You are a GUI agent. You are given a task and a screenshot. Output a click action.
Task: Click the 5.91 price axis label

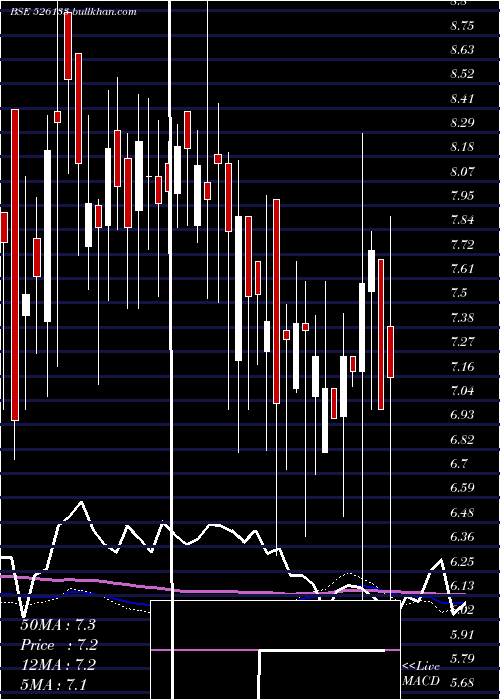[x=462, y=634]
